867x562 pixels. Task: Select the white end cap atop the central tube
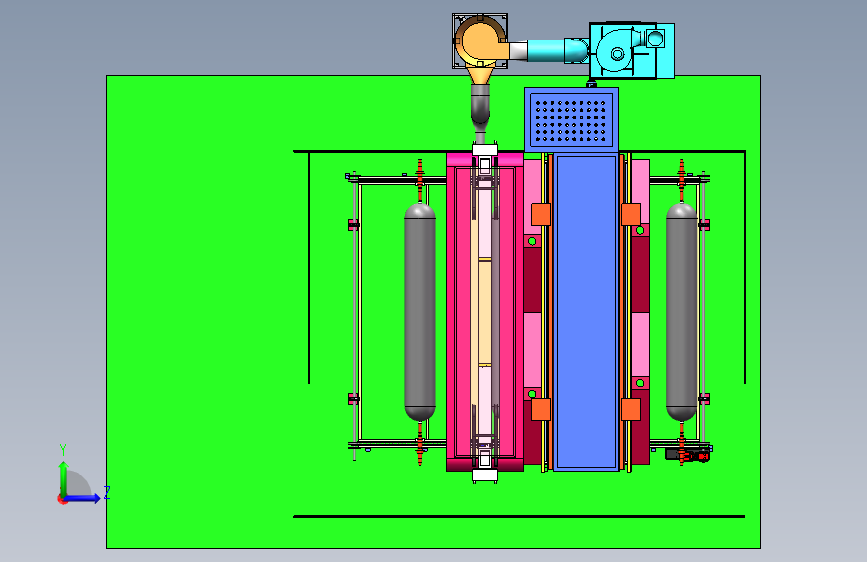click(484, 149)
